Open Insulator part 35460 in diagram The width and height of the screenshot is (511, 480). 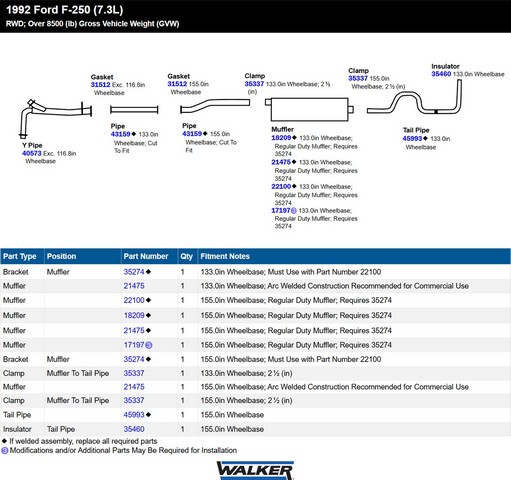pyautogui.click(x=441, y=74)
